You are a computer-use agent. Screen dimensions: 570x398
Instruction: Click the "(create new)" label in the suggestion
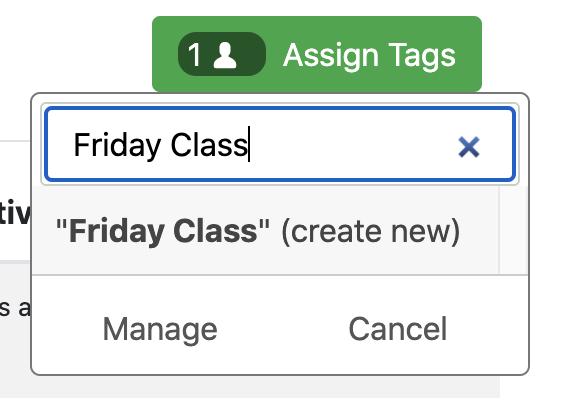pos(371,231)
